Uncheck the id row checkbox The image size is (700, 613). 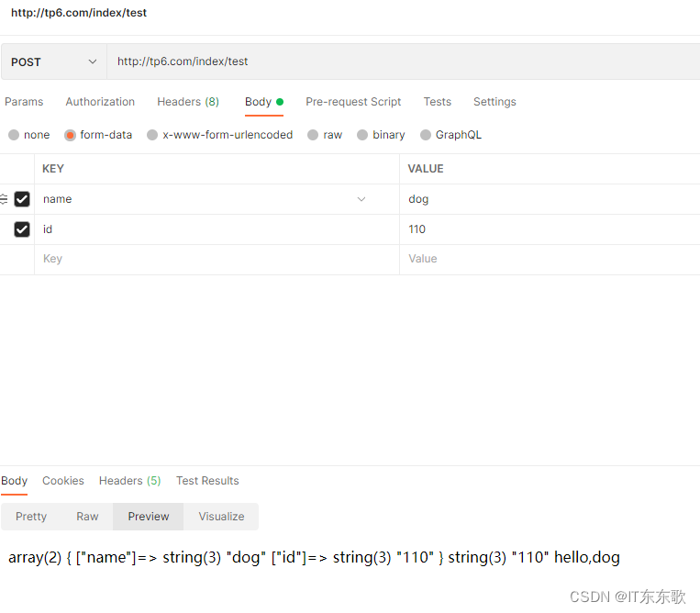coord(22,229)
